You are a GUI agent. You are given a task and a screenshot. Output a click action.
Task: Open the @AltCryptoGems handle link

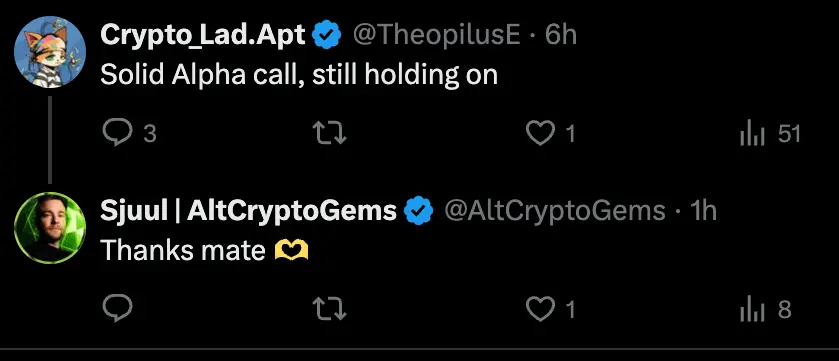click(x=555, y=211)
